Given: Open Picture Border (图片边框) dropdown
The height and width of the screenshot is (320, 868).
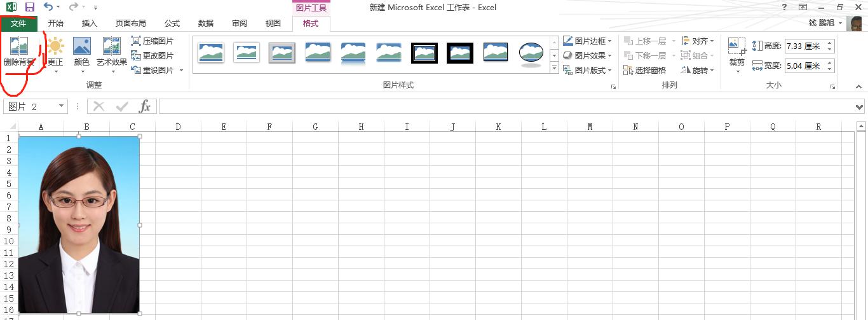Looking at the screenshot, I should pos(588,41).
